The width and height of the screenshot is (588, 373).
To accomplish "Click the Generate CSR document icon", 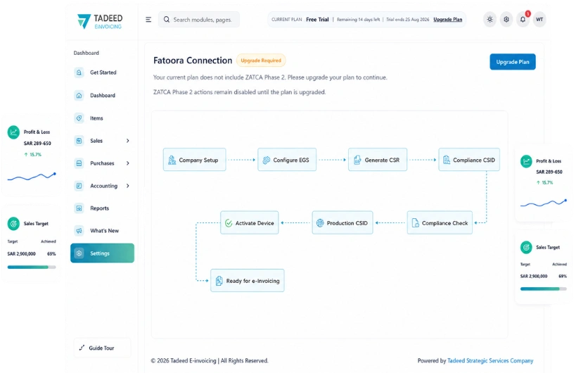I will click(357, 160).
